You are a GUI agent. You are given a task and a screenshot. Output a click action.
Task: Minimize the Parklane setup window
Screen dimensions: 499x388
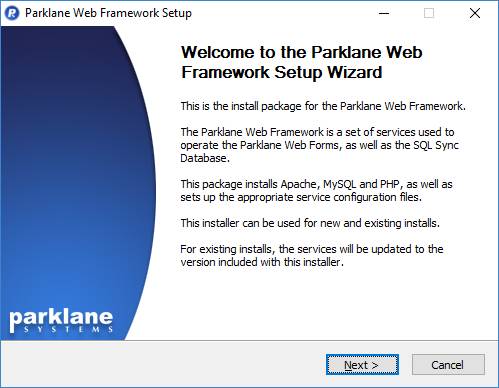(x=384, y=13)
